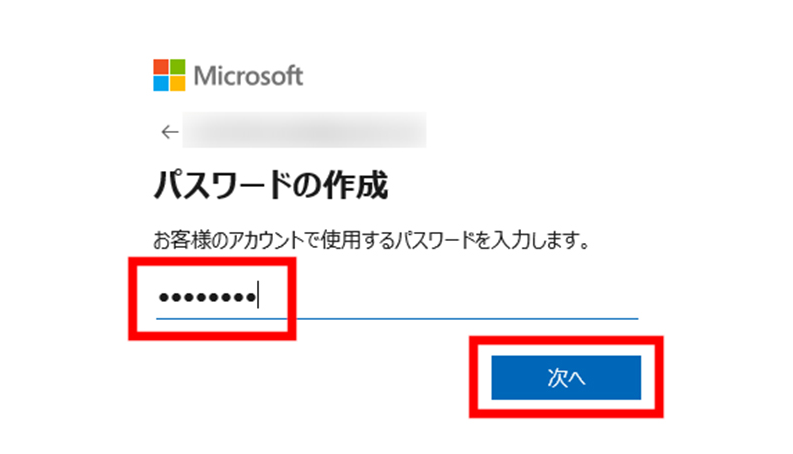Click the blurred account email text

click(304, 130)
